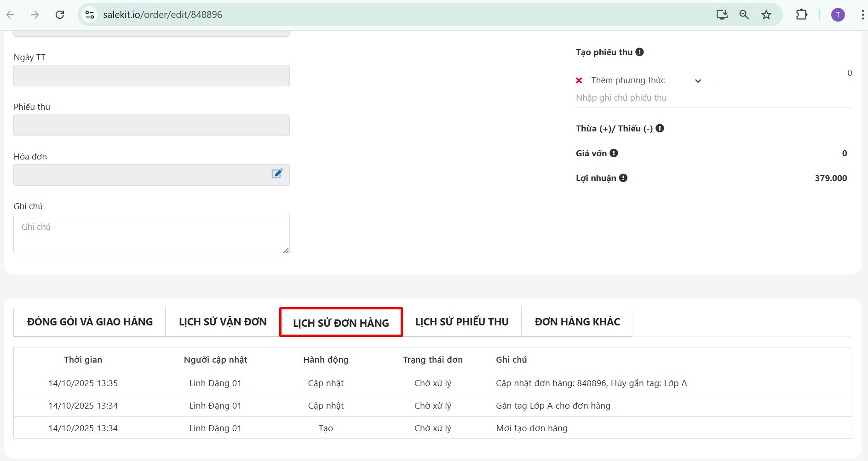Open the browser extensions puzzle icon
868x461 pixels.
pyautogui.click(x=801, y=15)
